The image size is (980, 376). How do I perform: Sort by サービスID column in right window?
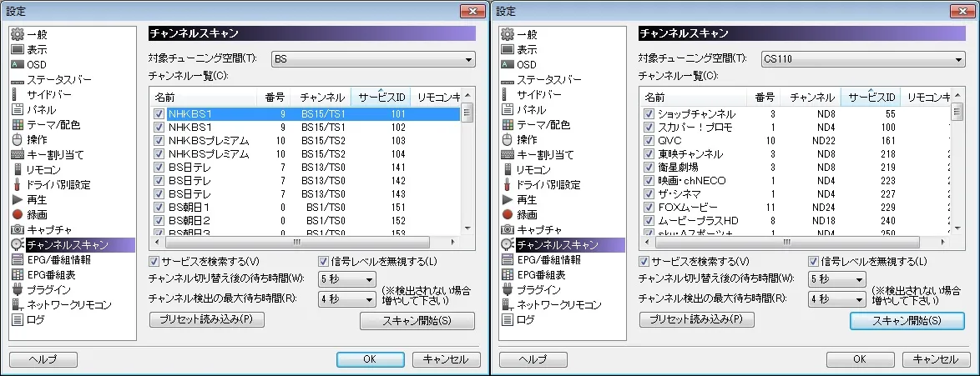(871, 97)
